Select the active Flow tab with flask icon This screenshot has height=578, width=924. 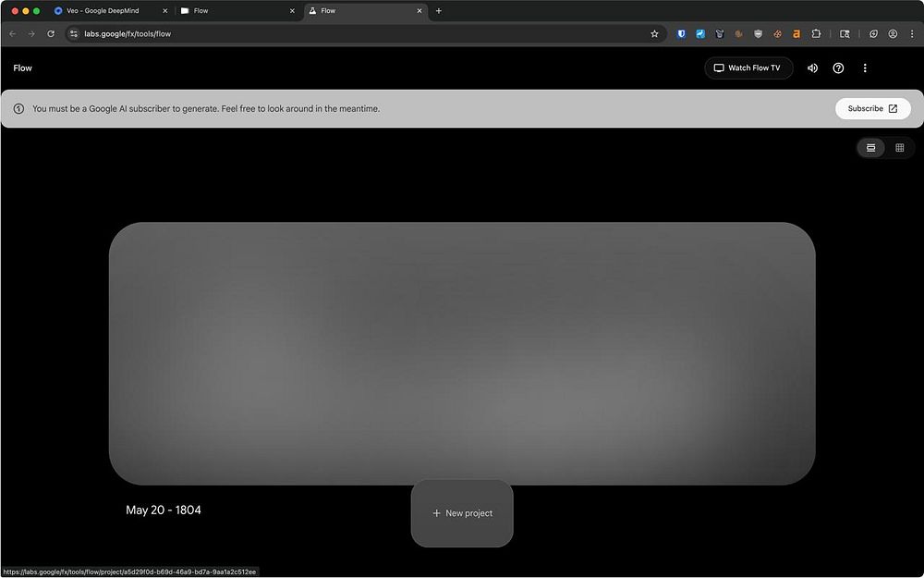[363, 10]
